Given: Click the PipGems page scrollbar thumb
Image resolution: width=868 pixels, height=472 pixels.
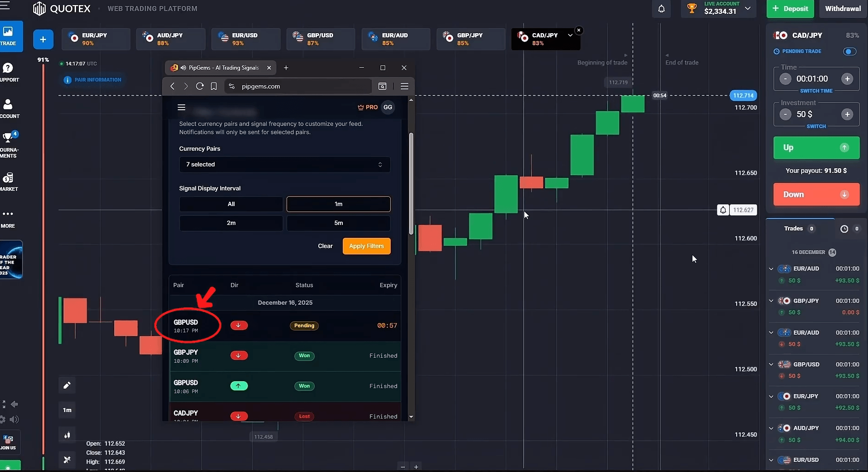Looking at the screenshot, I should click(411, 183).
